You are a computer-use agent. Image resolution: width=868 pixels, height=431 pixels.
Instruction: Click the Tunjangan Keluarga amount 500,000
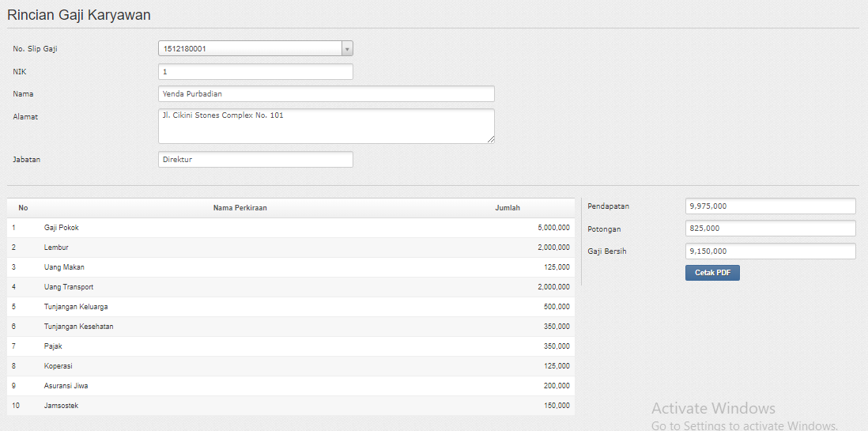pyautogui.click(x=557, y=307)
